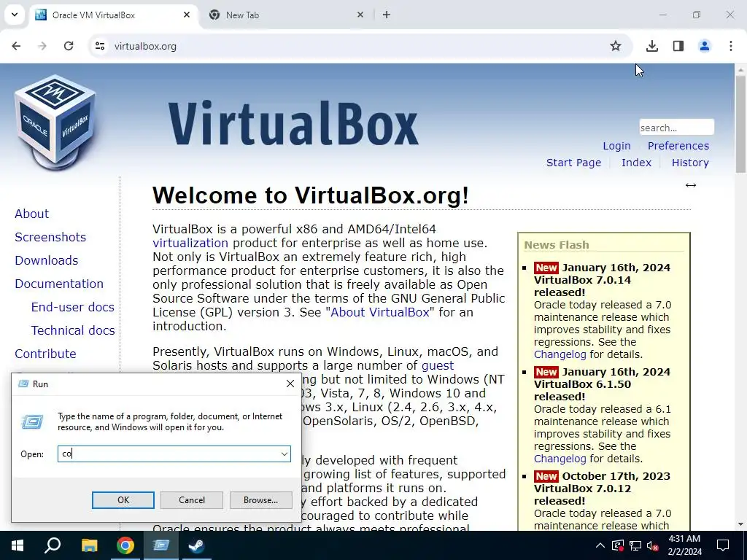The width and height of the screenshot is (747, 560).
Task: Click the scrollbar up arrow
Action: pos(741,69)
